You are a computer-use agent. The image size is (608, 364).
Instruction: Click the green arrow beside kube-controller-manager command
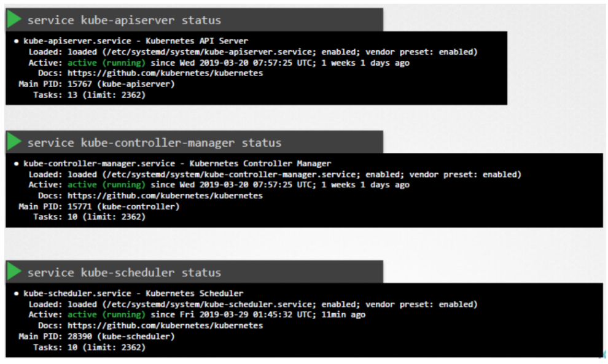click(x=15, y=142)
